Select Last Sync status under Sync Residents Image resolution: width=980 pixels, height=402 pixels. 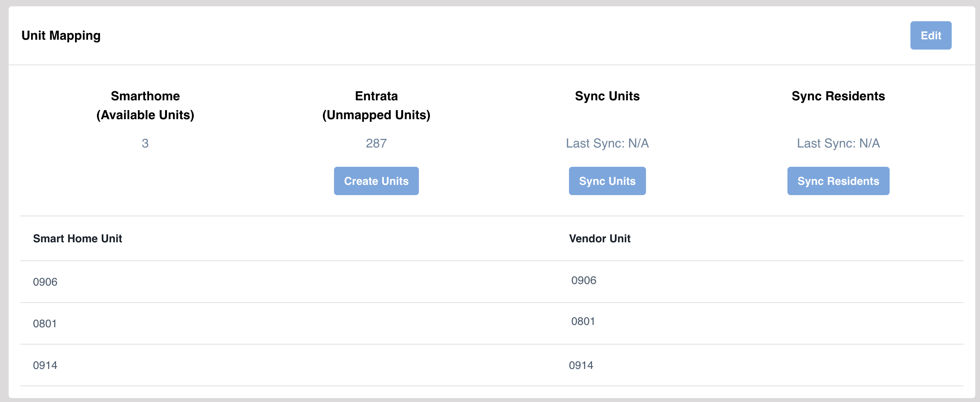(838, 143)
